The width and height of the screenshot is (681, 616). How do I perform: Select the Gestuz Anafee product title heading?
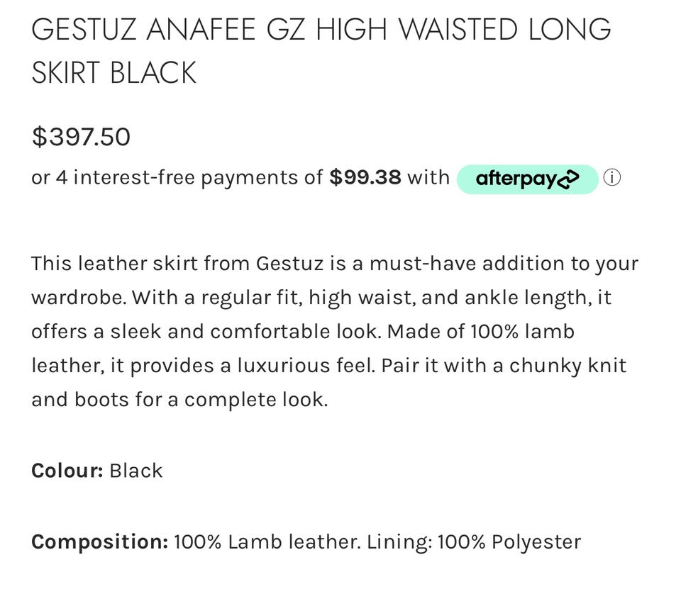[x=321, y=51]
